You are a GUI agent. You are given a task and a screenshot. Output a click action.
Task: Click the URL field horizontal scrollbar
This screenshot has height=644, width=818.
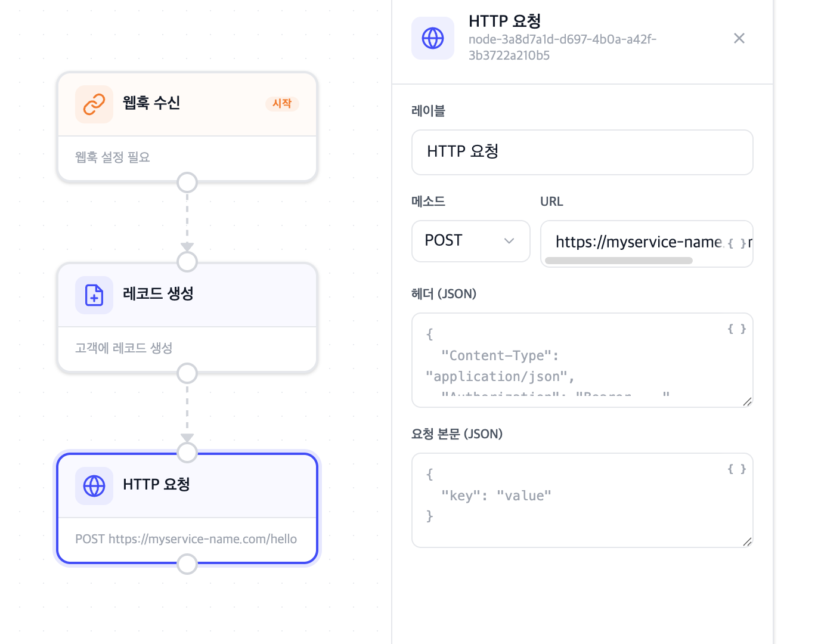click(618, 261)
